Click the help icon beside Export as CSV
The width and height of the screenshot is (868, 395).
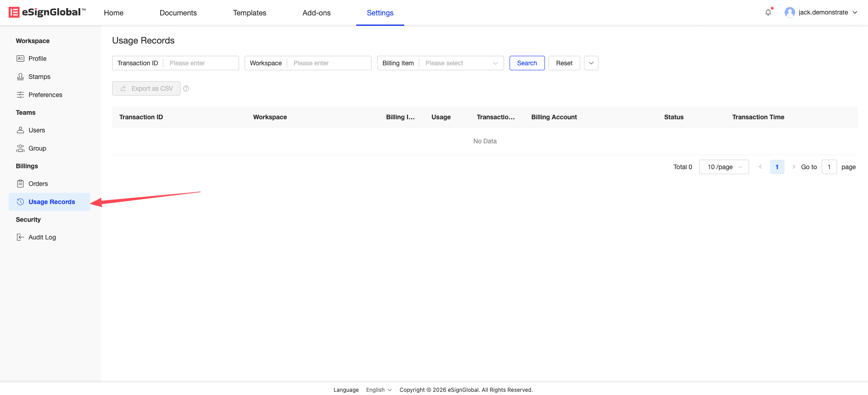186,88
